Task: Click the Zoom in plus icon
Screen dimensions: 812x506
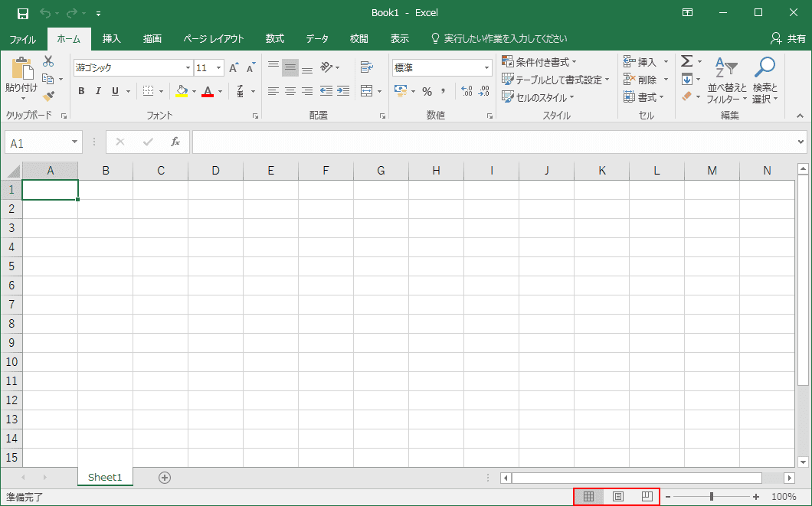Action: click(x=756, y=497)
